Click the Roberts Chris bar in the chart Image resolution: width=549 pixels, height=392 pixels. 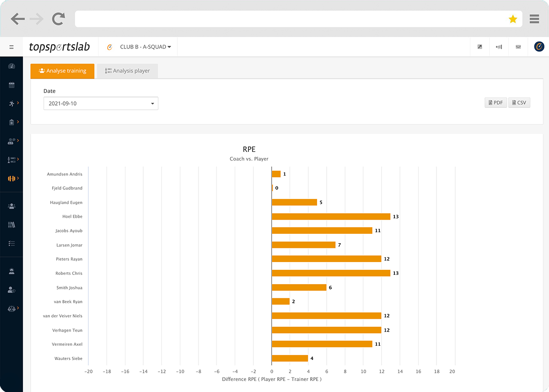click(331, 273)
